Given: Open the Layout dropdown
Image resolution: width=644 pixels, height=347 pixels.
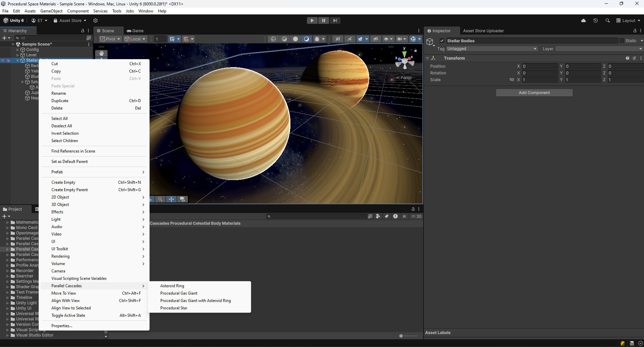Looking at the screenshot, I should (628, 20).
